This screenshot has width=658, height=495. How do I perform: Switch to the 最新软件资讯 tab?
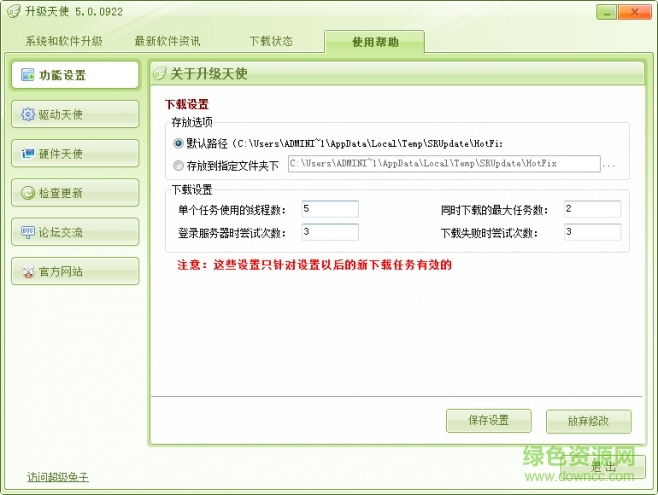pos(167,42)
